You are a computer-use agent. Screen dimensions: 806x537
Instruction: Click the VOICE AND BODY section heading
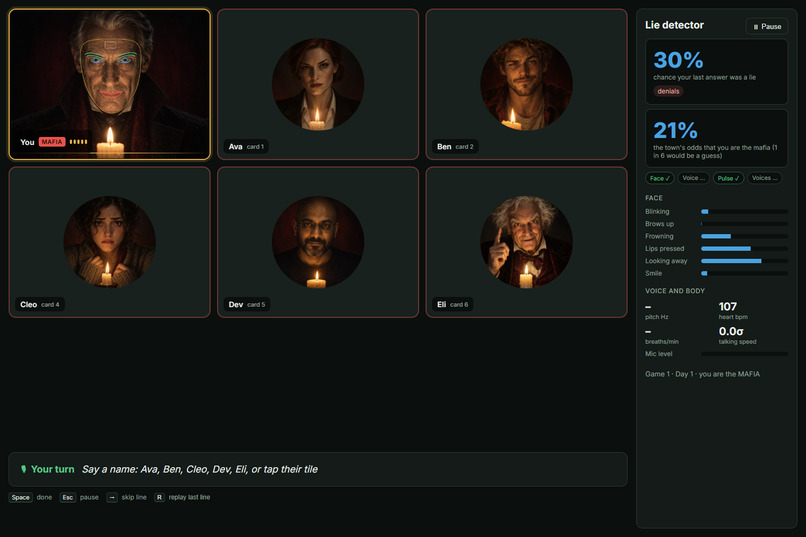675,291
